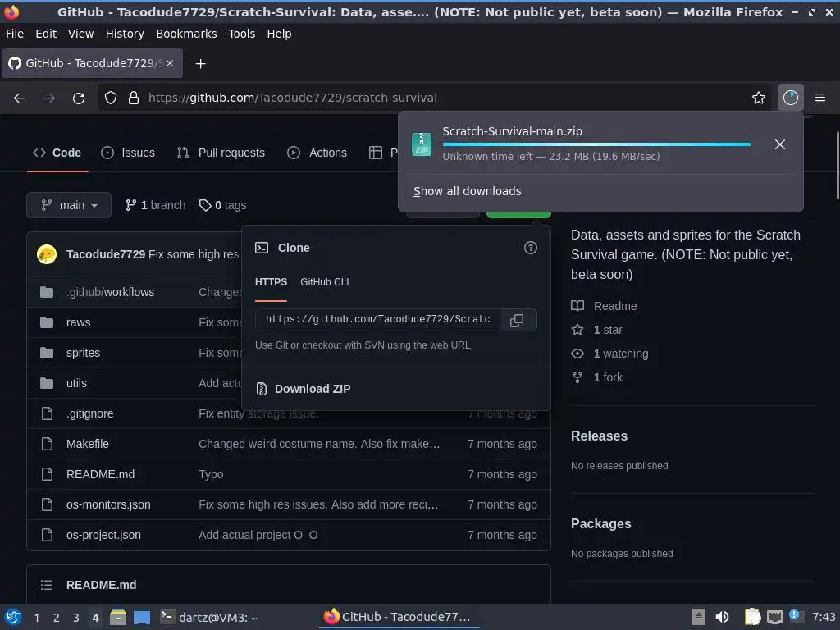Jump to Readme in About sidebar
The width and height of the screenshot is (840, 630).
tap(605, 306)
